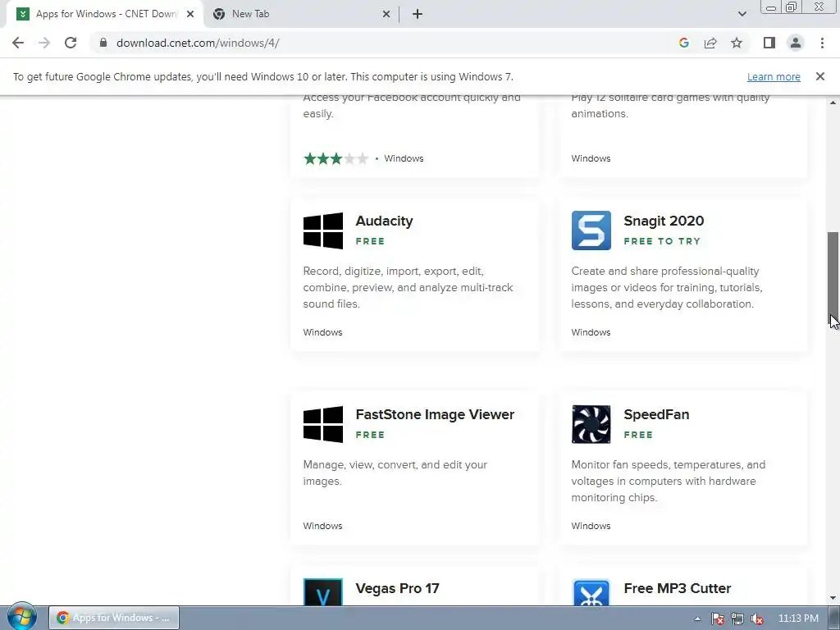
Task: Click the Free MP3 Cutter icon
Action: 591,592
